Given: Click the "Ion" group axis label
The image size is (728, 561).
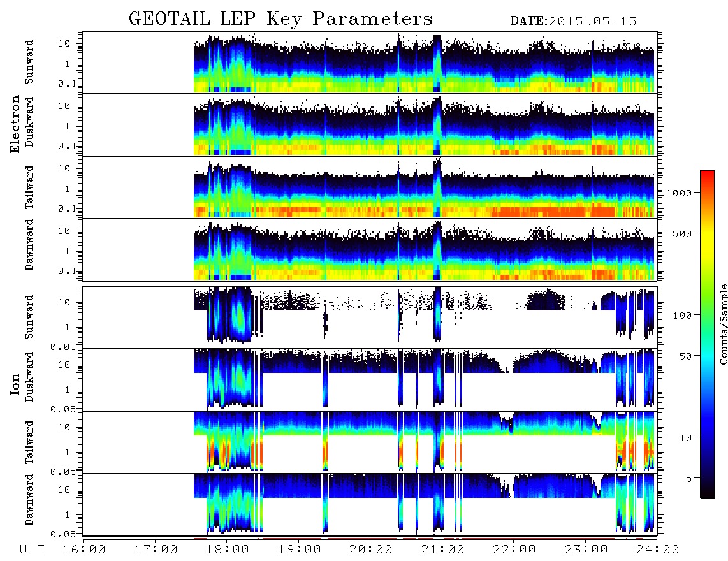Looking at the screenshot, I should click(15, 384).
